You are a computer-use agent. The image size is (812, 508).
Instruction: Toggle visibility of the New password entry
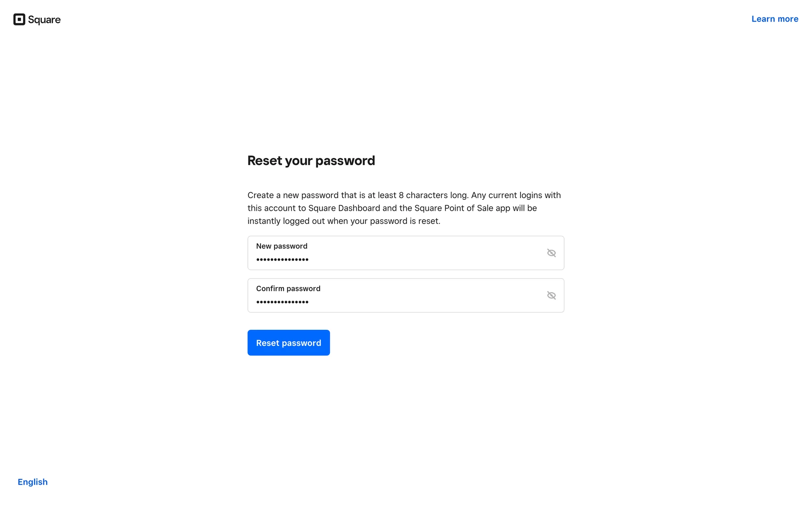(x=551, y=253)
